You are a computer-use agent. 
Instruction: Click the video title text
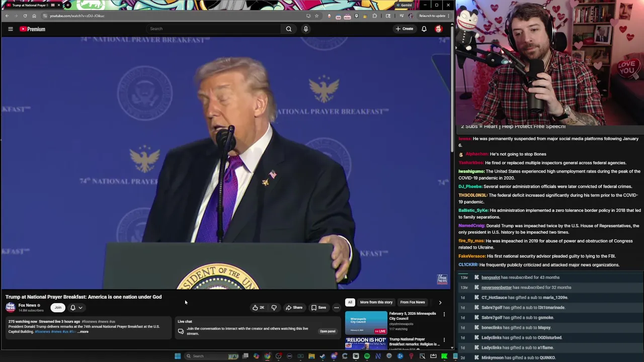tap(84, 297)
